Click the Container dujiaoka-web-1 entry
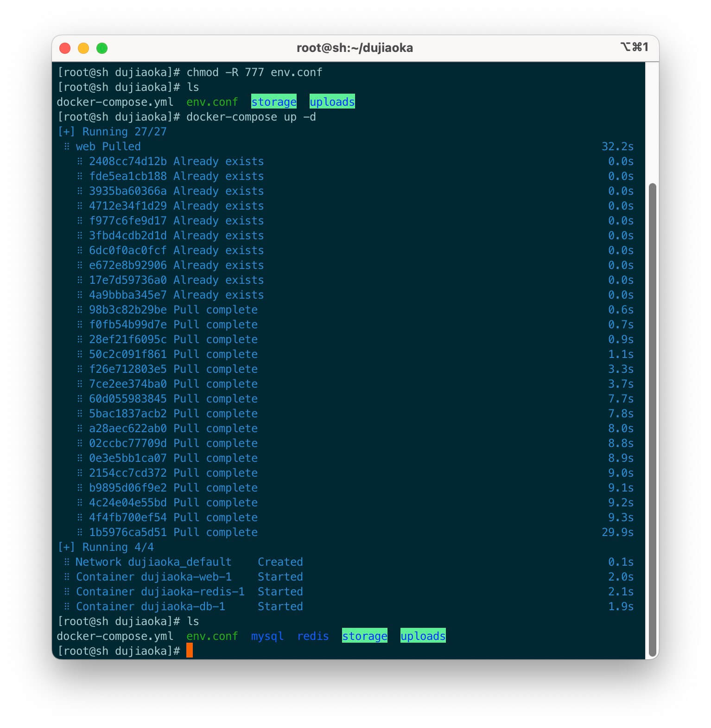711x728 pixels. tap(153, 577)
